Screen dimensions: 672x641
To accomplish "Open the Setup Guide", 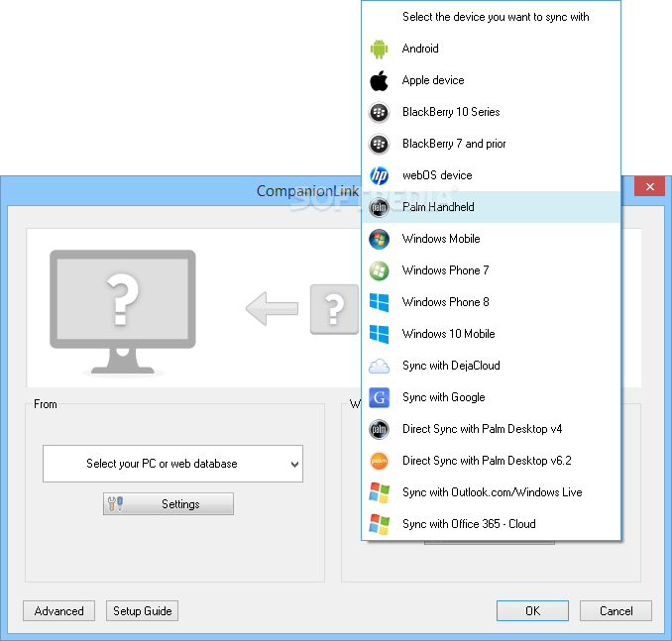I will (143, 611).
